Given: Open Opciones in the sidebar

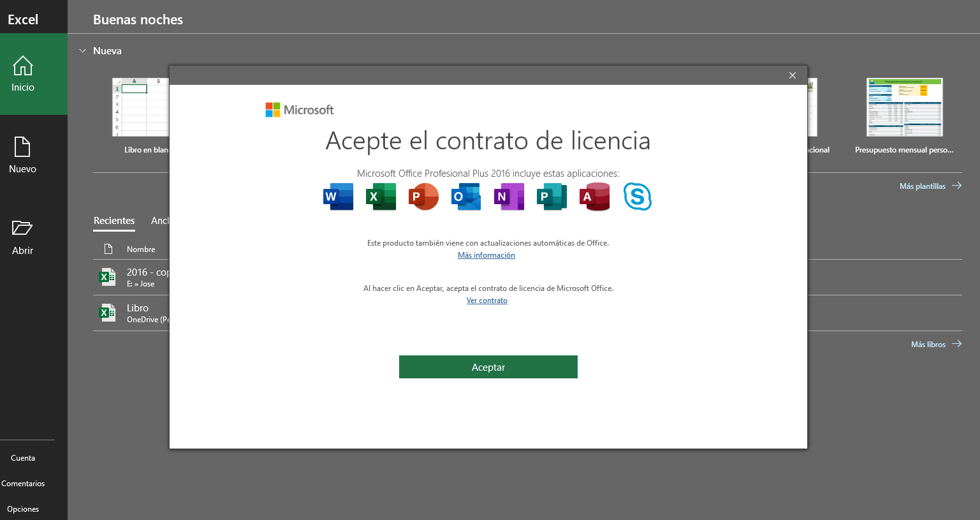Looking at the screenshot, I should point(23,509).
